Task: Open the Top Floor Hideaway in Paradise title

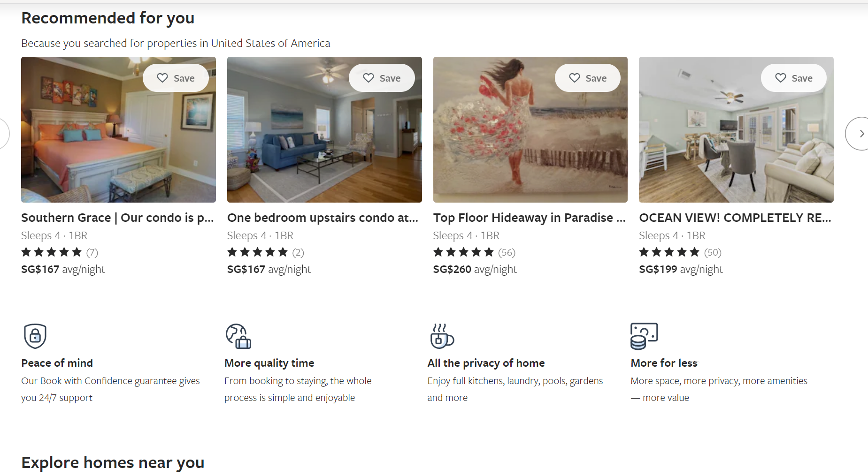Action: [529, 218]
